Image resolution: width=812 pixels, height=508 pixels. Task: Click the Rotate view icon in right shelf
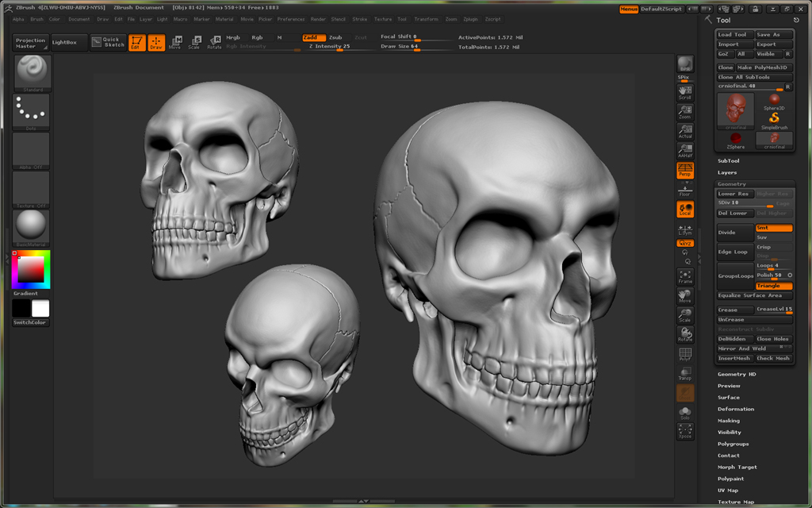tap(685, 335)
